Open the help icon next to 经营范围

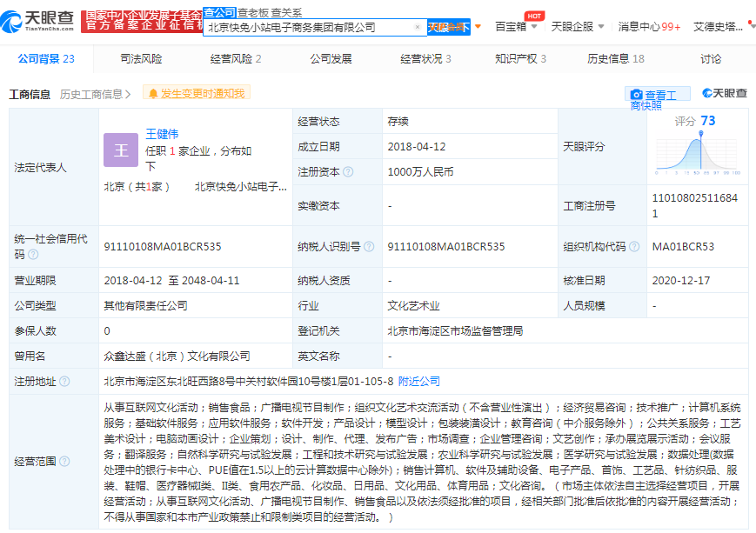[64, 461]
